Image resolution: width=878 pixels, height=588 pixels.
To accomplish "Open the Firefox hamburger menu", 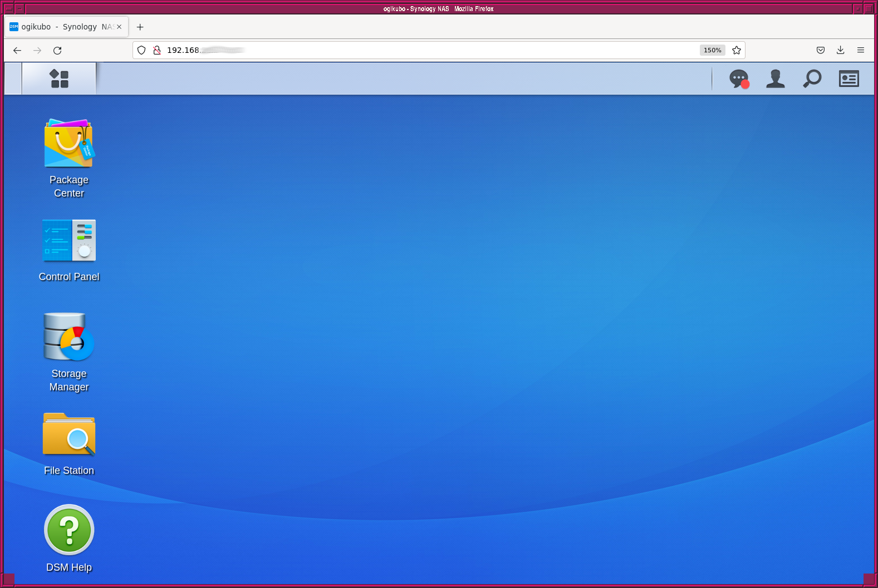I will point(860,51).
